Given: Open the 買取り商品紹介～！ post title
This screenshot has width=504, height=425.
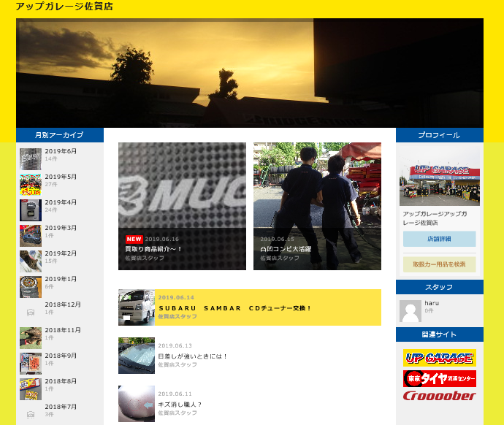Looking at the screenshot, I should click(153, 249).
